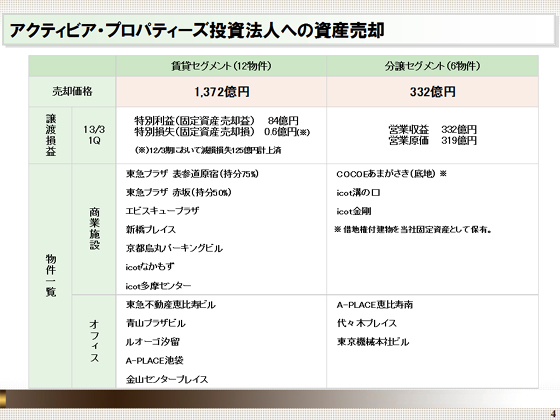This screenshot has height=420, width=560.
Task: Select the entry icot多摩センター
Action: (x=158, y=286)
